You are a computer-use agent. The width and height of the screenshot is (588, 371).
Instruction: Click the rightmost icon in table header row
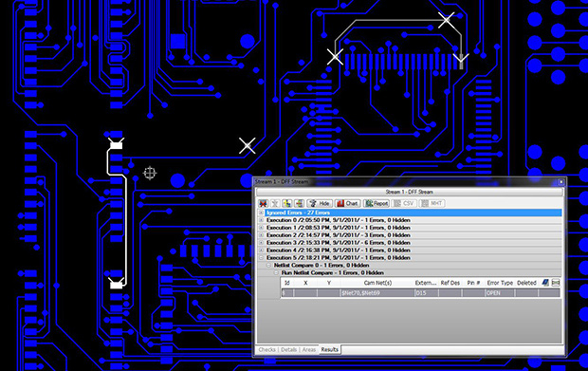pyautogui.click(x=556, y=283)
